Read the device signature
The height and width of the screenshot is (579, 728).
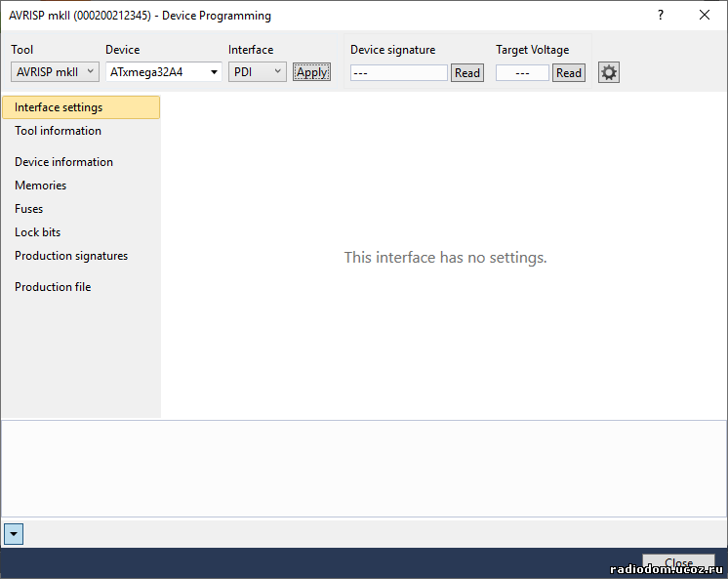(x=467, y=73)
